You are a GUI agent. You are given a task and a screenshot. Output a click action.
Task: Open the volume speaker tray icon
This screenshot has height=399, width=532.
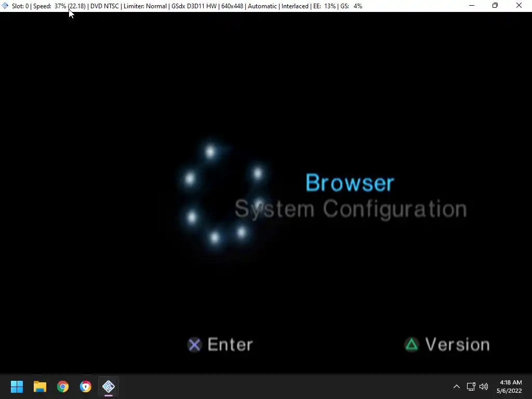point(484,387)
